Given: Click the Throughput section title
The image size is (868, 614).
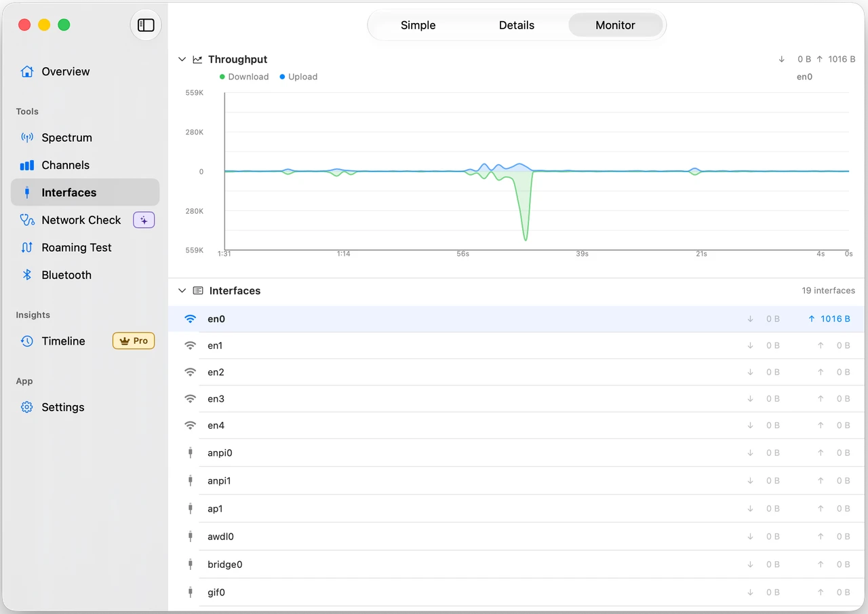Looking at the screenshot, I should (237, 60).
